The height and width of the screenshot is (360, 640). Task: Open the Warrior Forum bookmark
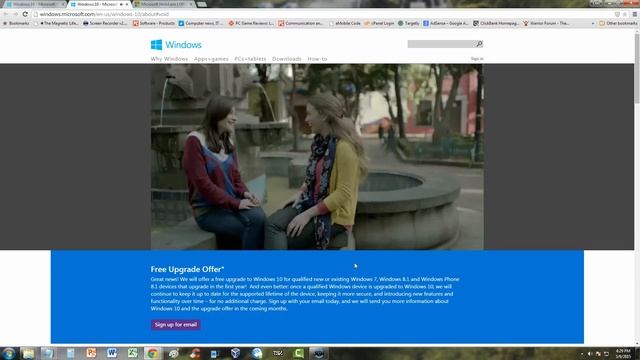[546, 23]
